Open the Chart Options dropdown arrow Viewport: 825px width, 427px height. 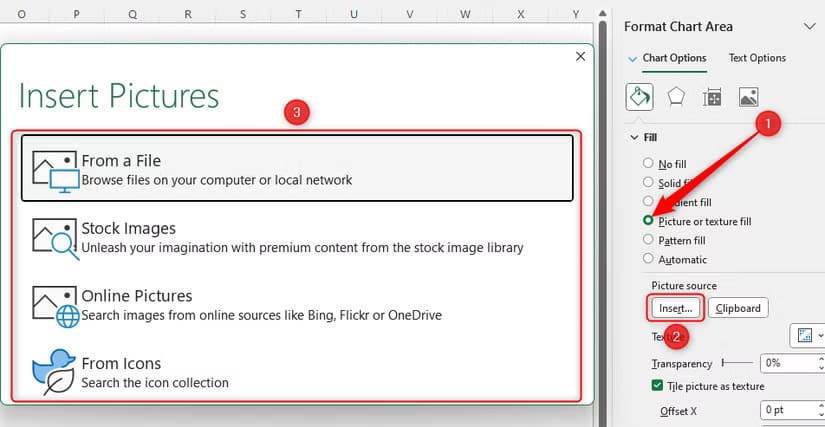(x=632, y=59)
